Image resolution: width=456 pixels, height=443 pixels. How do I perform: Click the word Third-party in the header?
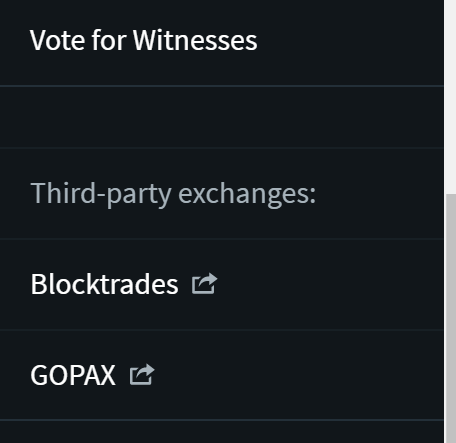coord(101,194)
